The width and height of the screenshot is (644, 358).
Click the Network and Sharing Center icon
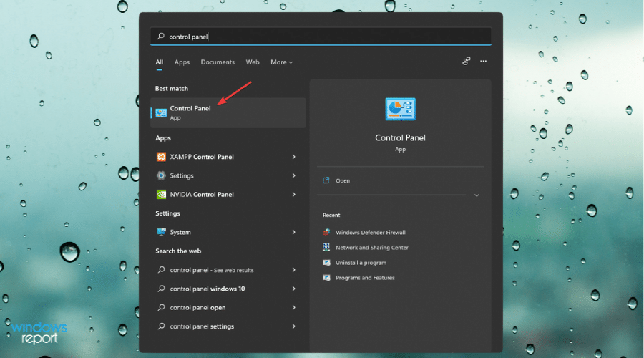tap(326, 247)
